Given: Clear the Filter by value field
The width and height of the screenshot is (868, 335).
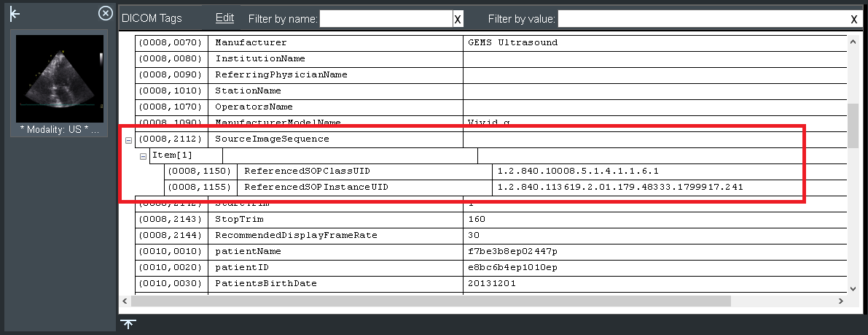Looking at the screenshot, I should pos(853,20).
